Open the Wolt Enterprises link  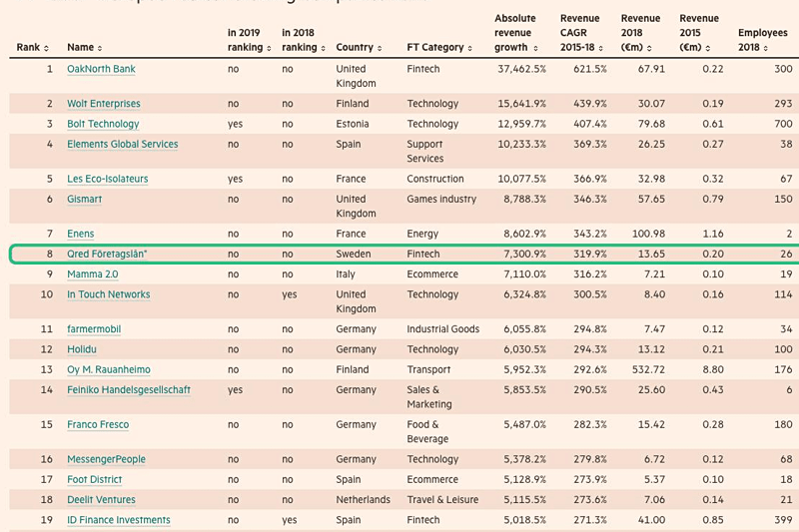(104, 104)
